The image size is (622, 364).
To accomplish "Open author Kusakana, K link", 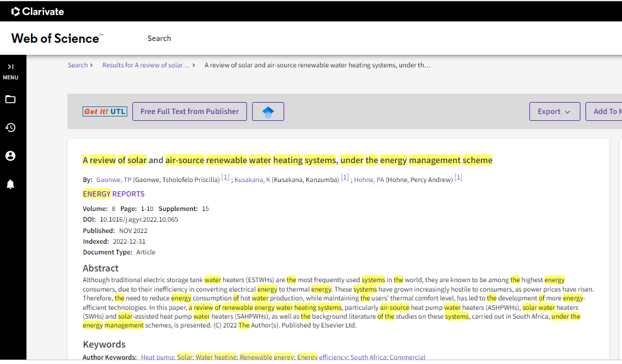I will tap(252, 180).
